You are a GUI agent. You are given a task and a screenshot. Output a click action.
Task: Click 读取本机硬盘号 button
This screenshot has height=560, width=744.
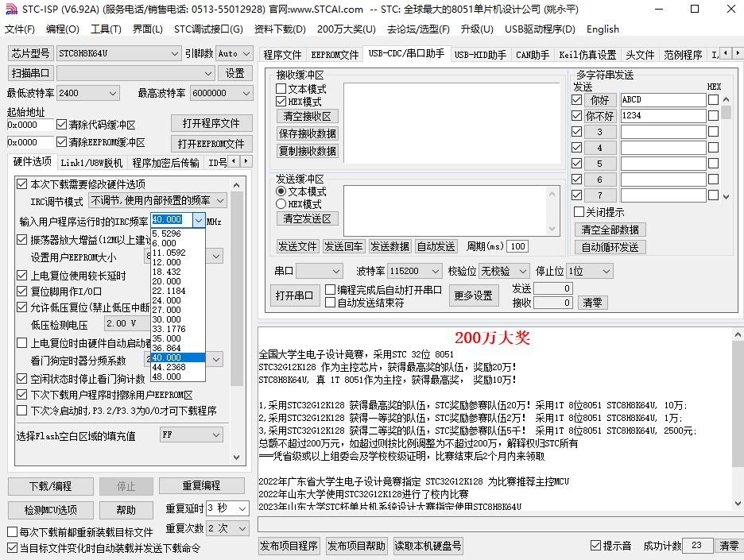pos(428,546)
